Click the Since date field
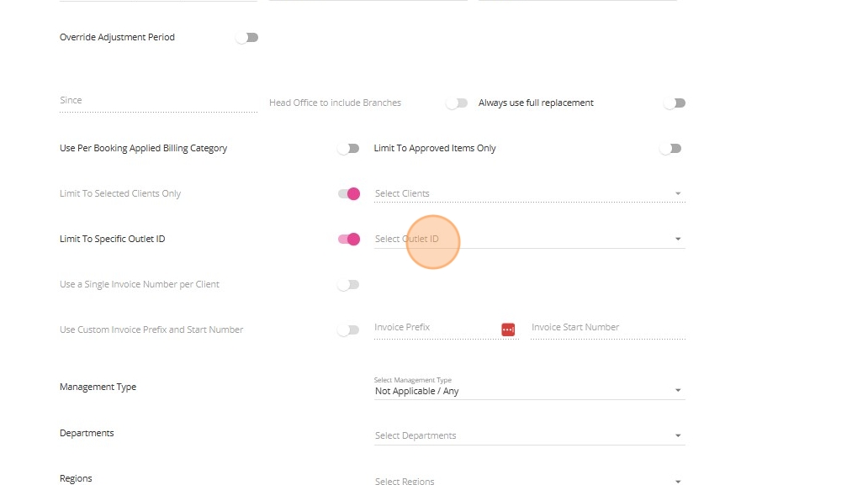868x485 pixels. click(x=158, y=101)
